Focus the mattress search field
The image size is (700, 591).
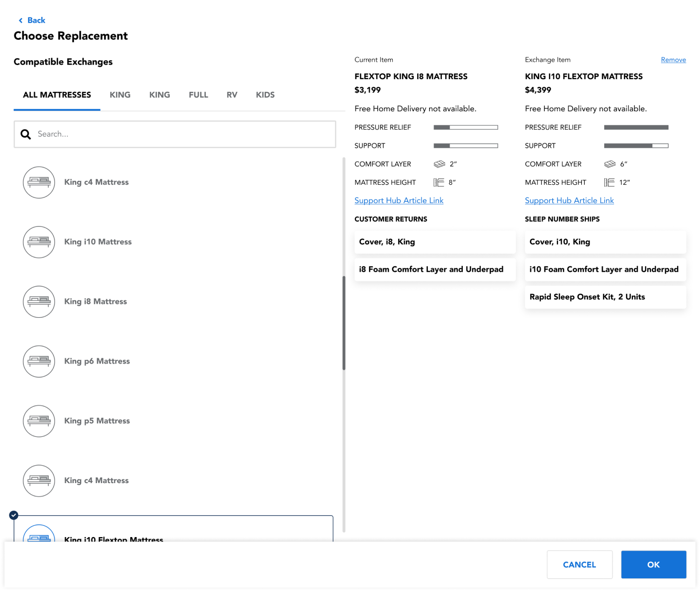[175, 134]
